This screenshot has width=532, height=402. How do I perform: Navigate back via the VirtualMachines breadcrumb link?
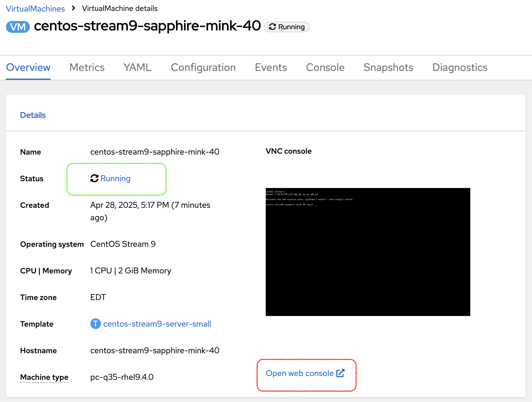(x=35, y=9)
